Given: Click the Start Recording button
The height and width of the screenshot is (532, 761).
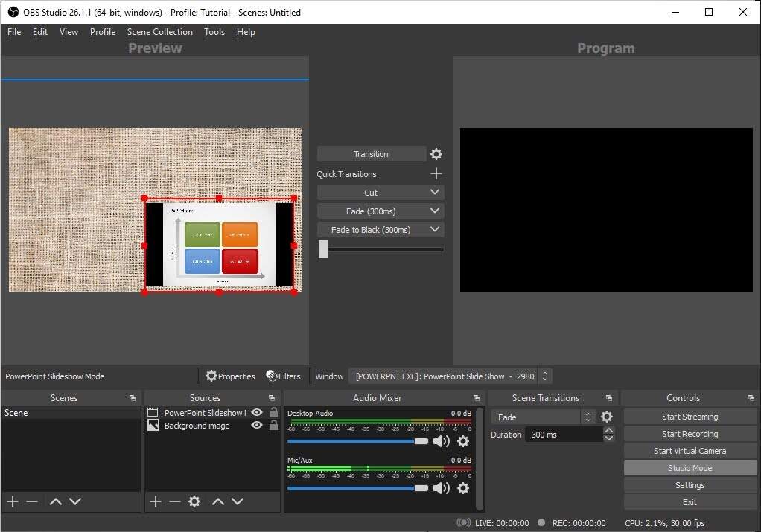Looking at the screenshot, I should [689, 433].
